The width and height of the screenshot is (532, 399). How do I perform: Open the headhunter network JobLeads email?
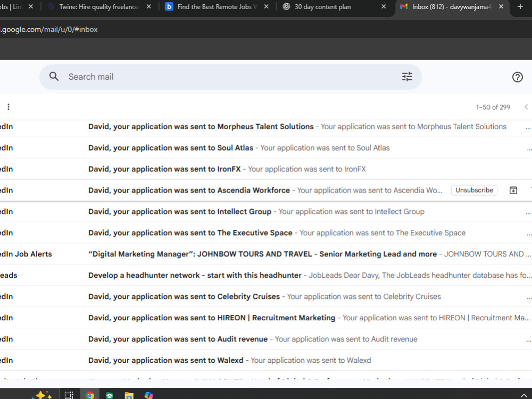[x=266, y=275]
